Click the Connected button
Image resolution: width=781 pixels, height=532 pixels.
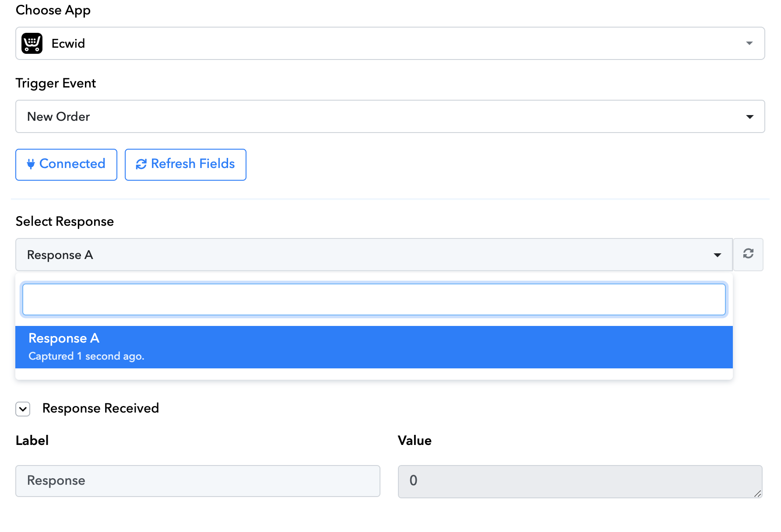66,164
